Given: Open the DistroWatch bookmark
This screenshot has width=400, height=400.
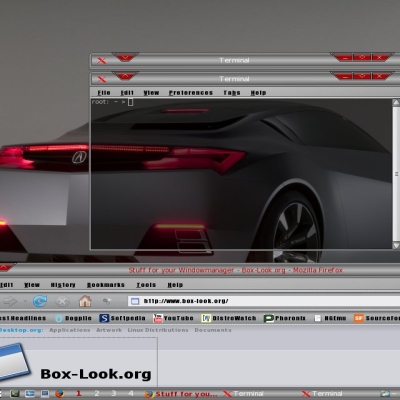Looking at the screenshot, I should (229, 318).
